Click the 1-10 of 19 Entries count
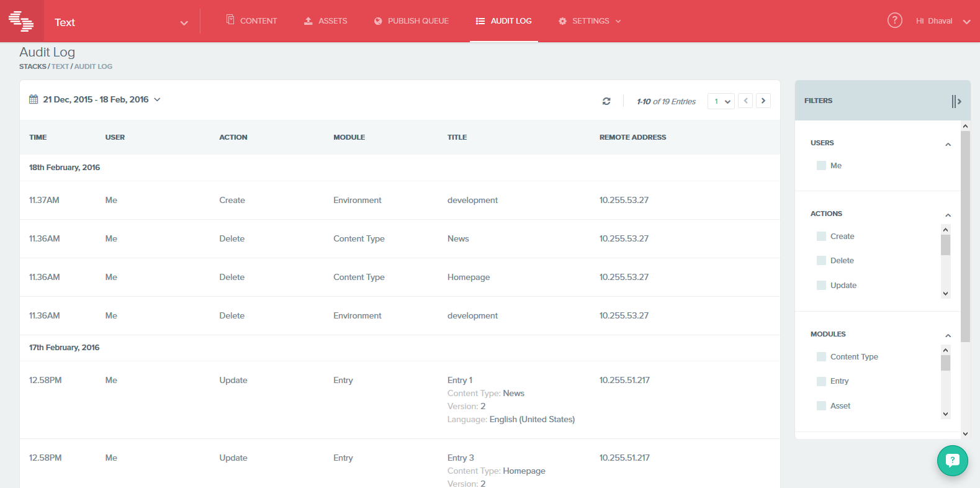Image resolution: width=980 pixels, height=488 pixels. tap(666, 102)
